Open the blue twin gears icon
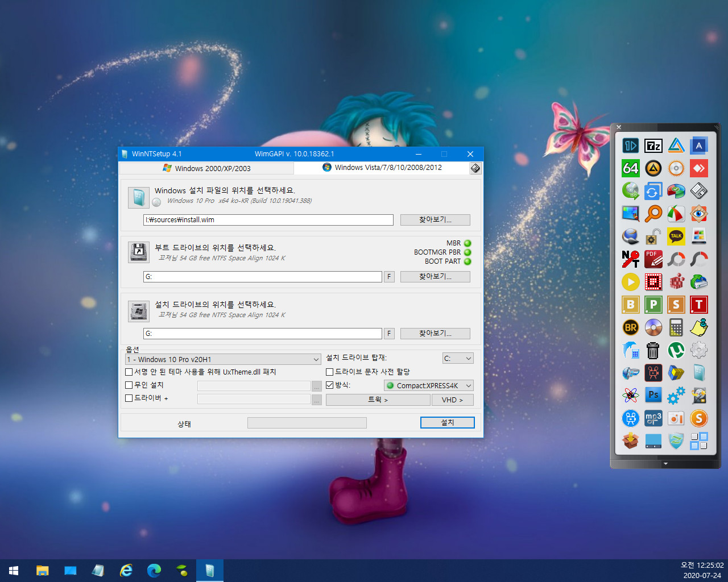 tap(676, 396)
